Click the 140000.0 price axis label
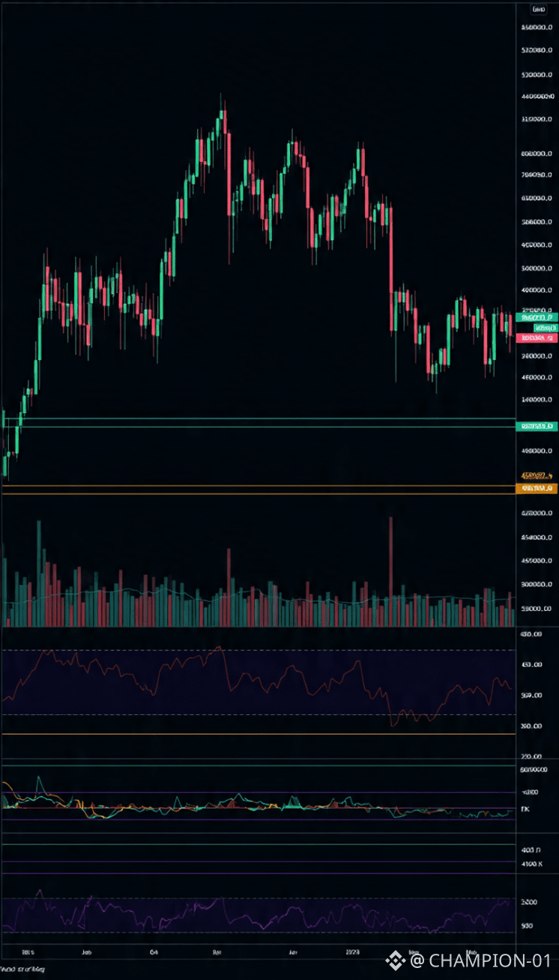This screenshot has width=559, height=980. (537, 399)
